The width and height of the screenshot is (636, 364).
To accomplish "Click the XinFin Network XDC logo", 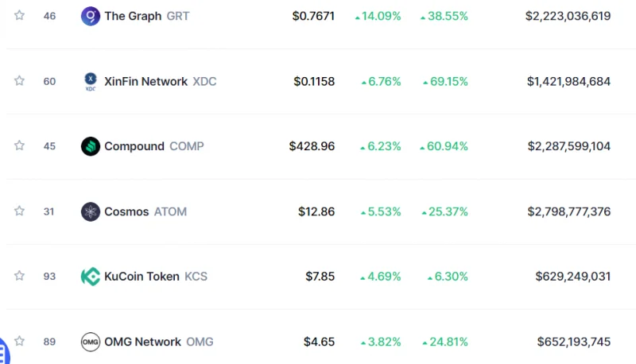I will tap(91, 82).
